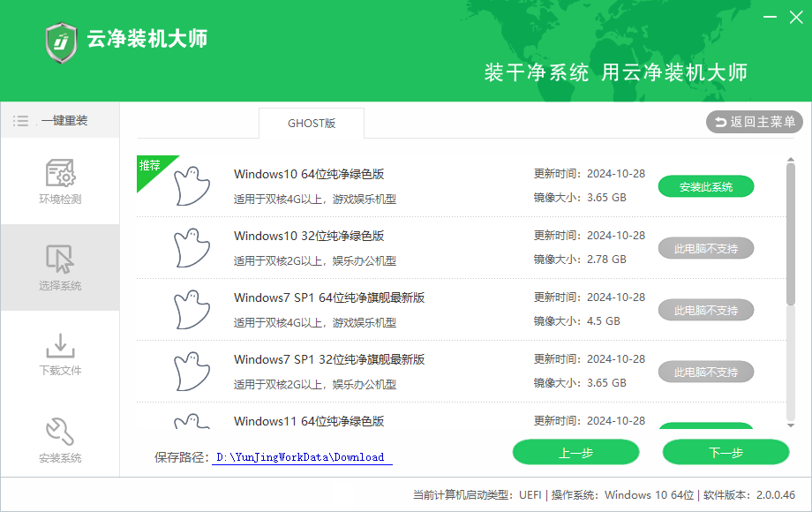This screenshot has width=812, height=512.
Task: Click the Windows10 64位 ghost thumbnail icon
Action: coord(192,185)
